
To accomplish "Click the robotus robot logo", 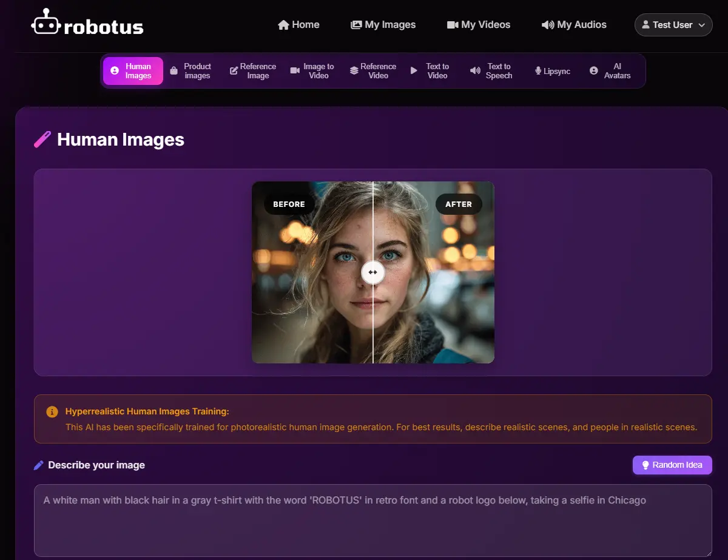I will pyautogui.click(x=87, y=22).
